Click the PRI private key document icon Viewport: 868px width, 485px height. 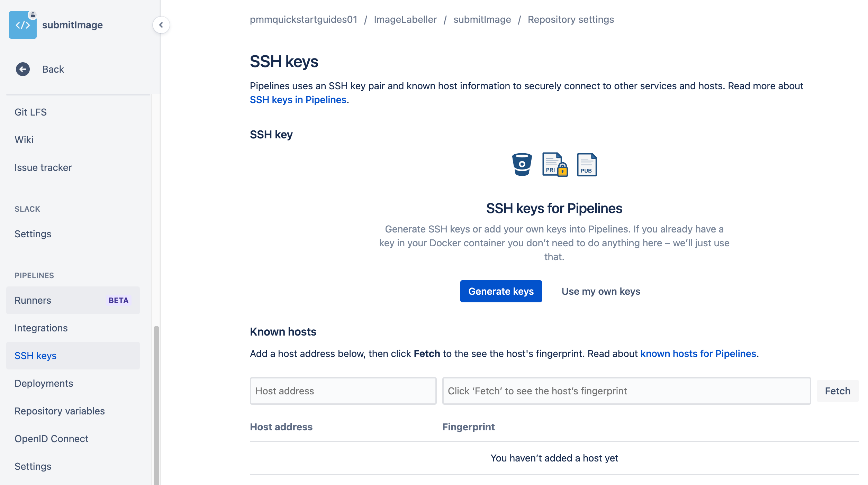(x=553, y=164)
